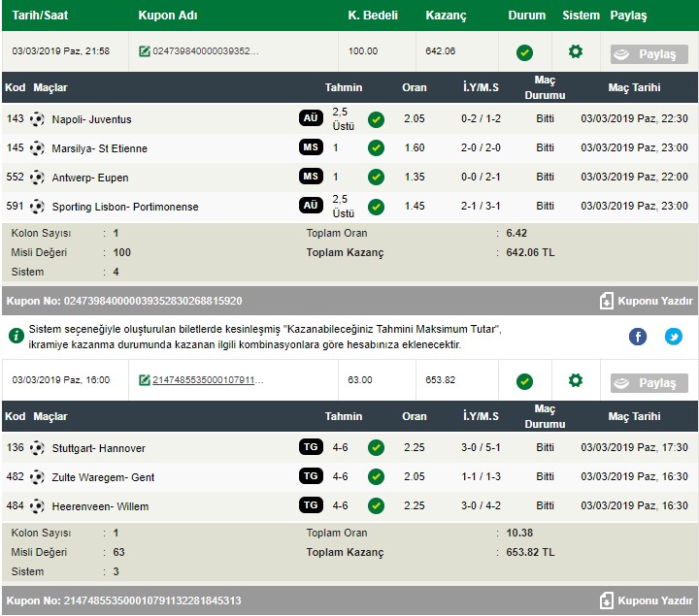Click green check for Antwerp- Eupen prediction
Screen dimensions: 699x616
pos(376,178)
